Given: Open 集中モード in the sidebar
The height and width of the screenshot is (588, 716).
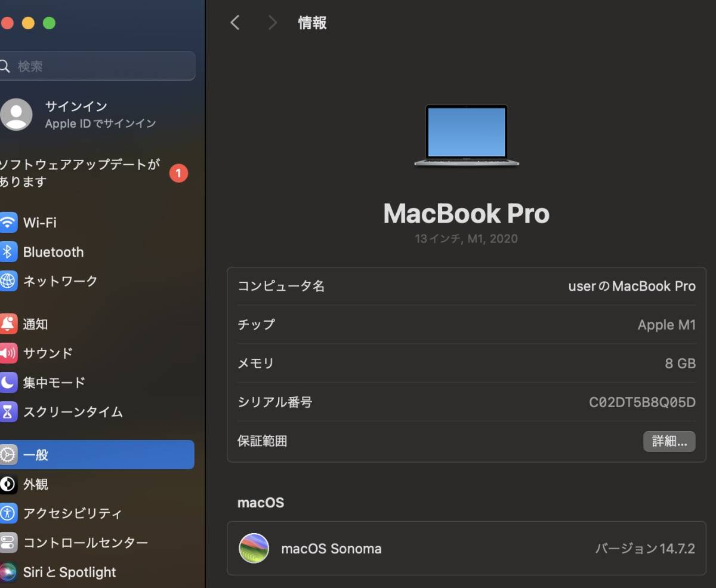Looking at the screenshot, I should (x=54, y=383).
